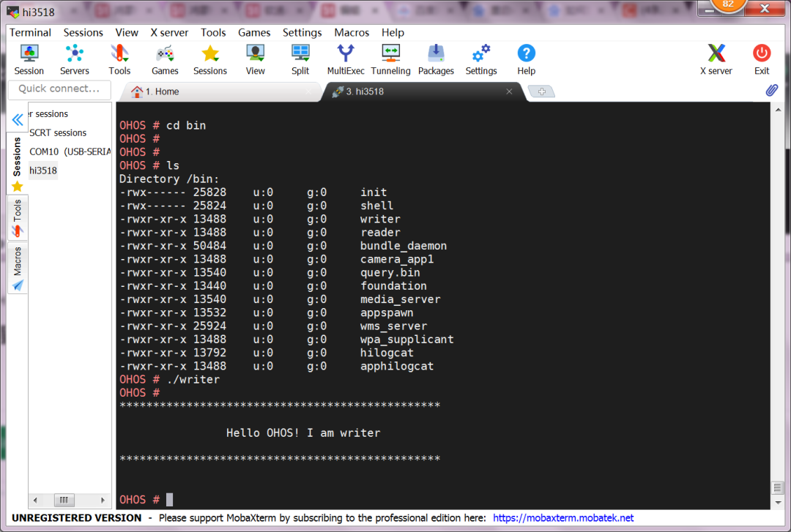Viewport: 791px width, 532px height.
Task: Click the 'wpa_supplicant' filename in terminal
Action: pyautogui.click(x=406, y=340)
